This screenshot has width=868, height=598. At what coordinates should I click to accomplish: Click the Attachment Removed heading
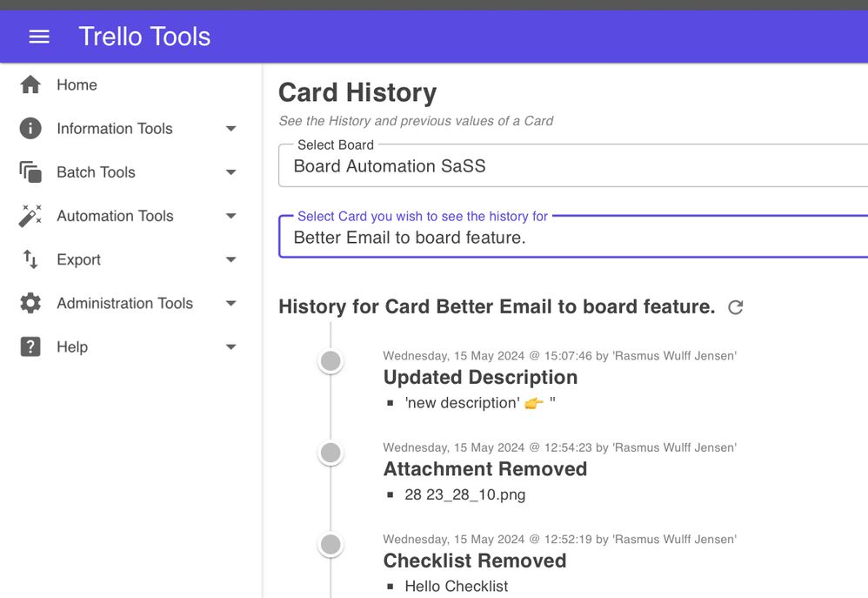[x=485, y=469]
